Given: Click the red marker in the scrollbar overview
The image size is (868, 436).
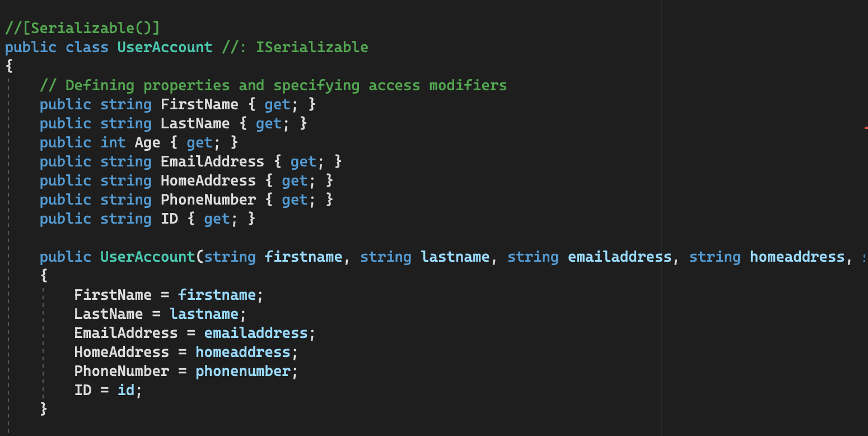Looking at the screenshot, I should pyautogui.click(x=866, y=128).
